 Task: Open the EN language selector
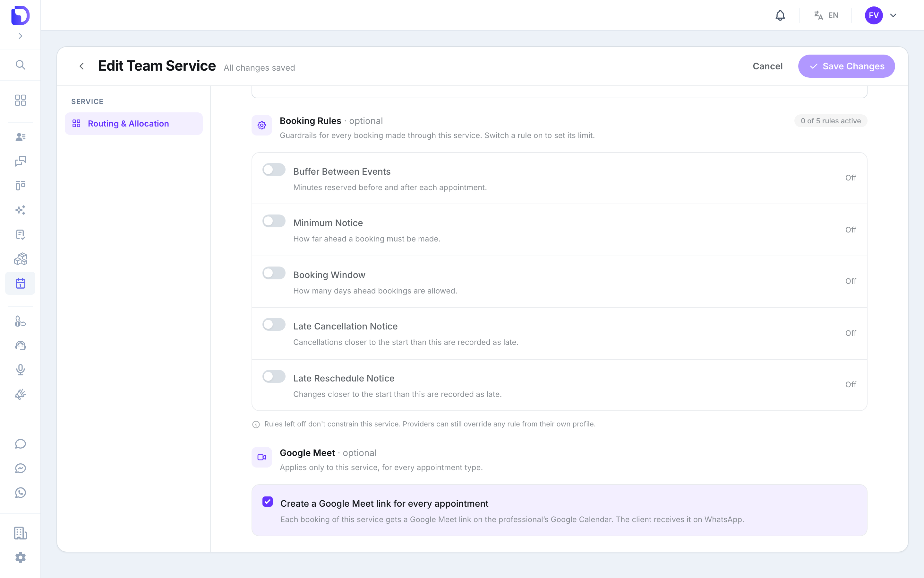[826, 15]
